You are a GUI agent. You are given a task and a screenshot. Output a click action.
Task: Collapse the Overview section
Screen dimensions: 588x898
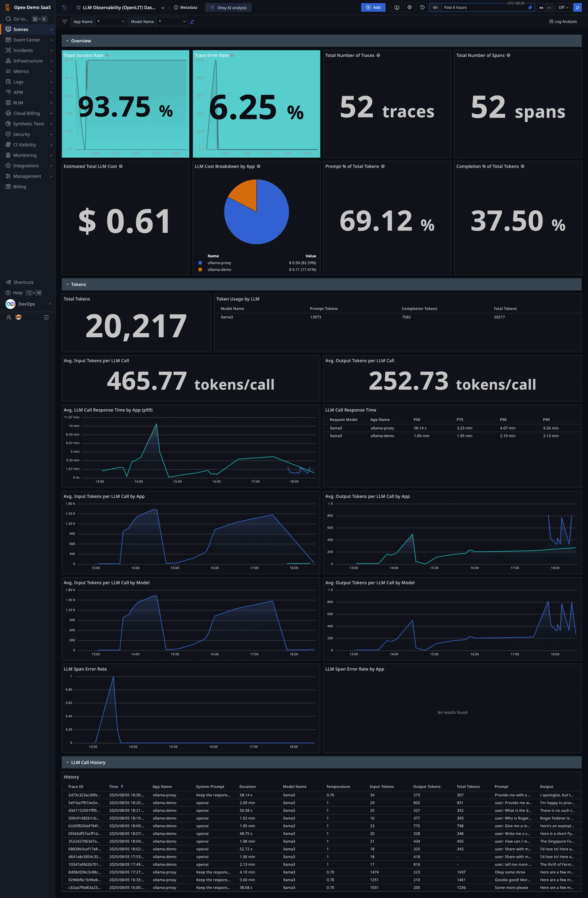coord(67,41)
